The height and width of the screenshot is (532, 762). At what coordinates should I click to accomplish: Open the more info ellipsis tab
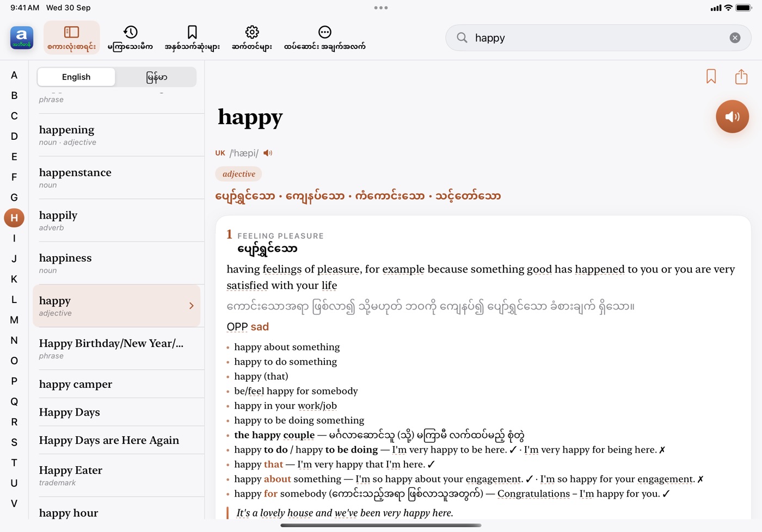(324, 38)
